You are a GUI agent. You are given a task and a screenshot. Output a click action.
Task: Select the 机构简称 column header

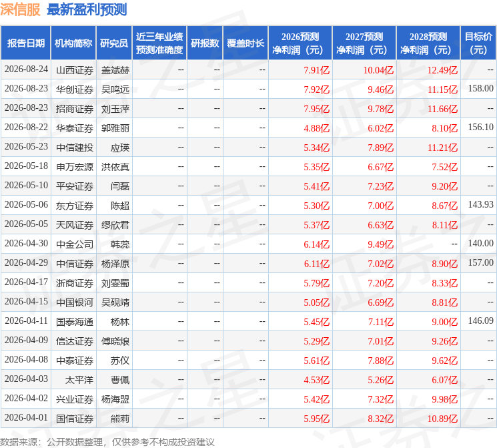(x=73, y=43)
